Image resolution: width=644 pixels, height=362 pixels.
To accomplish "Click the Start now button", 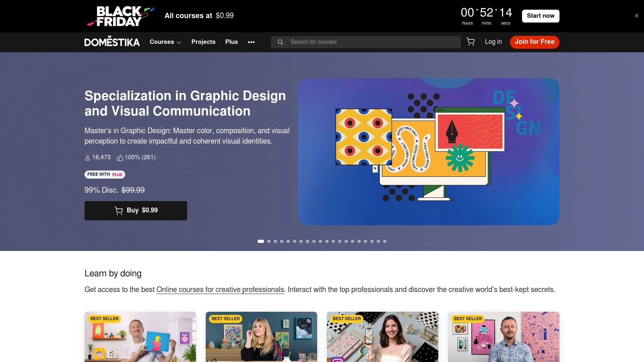I will (541, 16).
